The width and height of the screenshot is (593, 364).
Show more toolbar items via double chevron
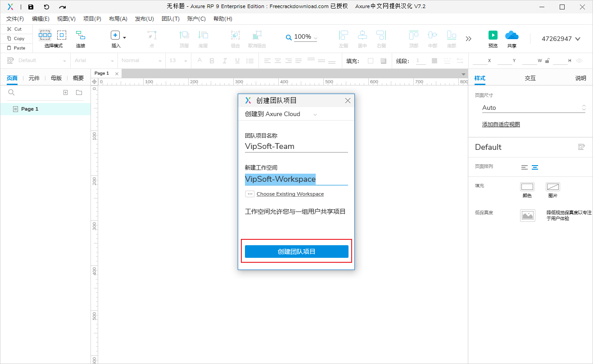(x=469, y=39)
